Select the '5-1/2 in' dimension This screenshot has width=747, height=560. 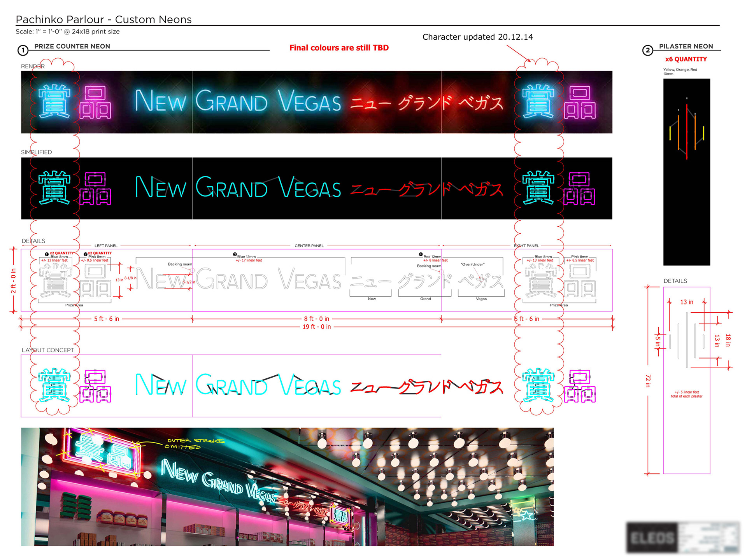[x=189, y=282]
